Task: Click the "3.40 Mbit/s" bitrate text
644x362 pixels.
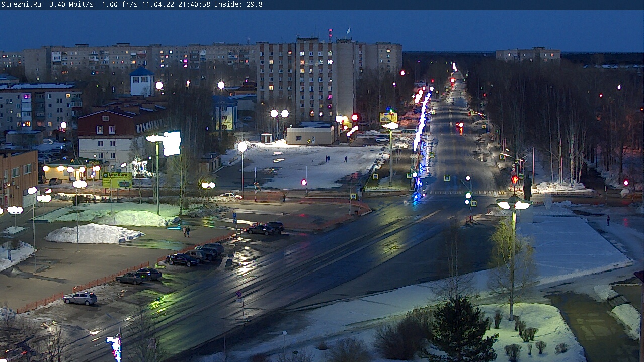Action: (71, 4)
